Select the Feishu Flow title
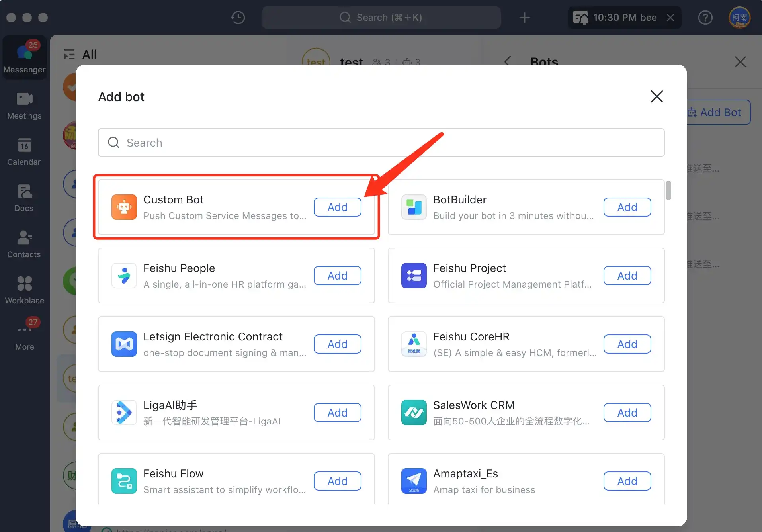The image size is (762, 532). pyautogui.click(x=173, y=473)
